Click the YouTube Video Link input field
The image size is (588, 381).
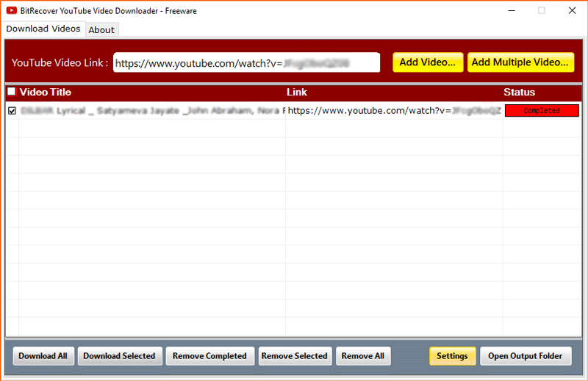(x=246, y=62)
